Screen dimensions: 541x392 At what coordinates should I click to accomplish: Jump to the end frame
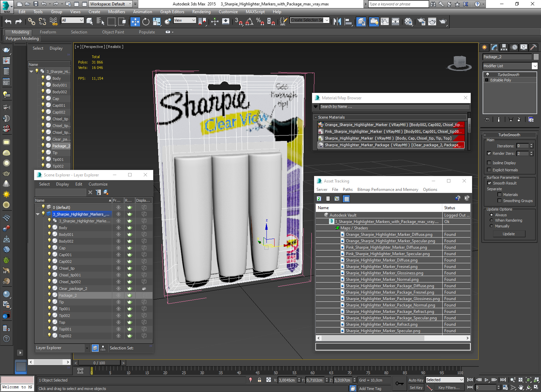click(x=503, y=380)
